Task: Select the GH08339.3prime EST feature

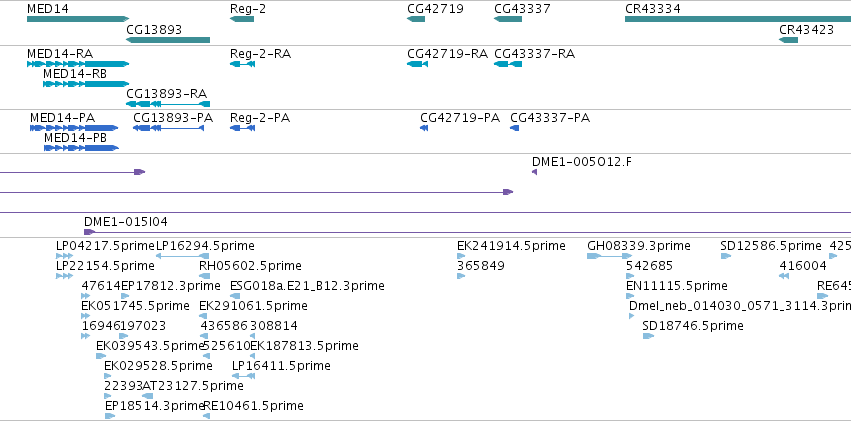Action: click(x=609, y=256)
